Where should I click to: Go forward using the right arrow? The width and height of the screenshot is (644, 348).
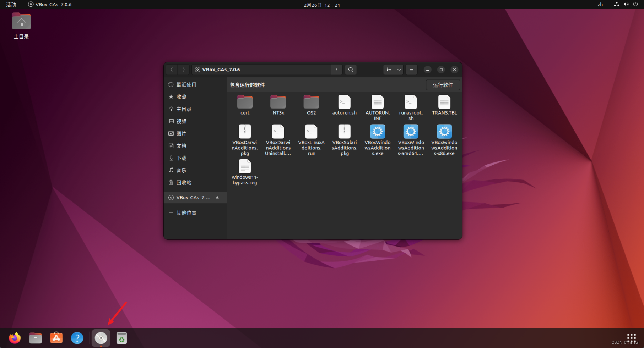[x=183, y=70]
